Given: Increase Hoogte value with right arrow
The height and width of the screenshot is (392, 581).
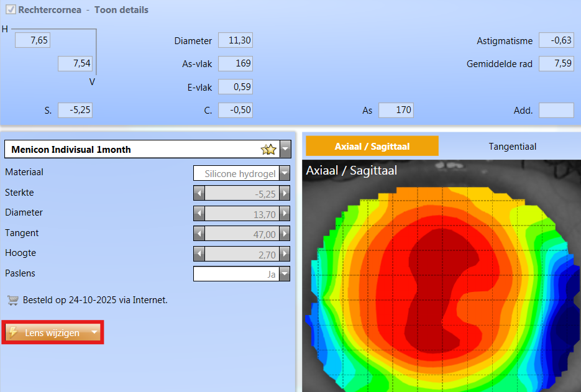Looking at the screenshot, I should click(x=285, y=253).
